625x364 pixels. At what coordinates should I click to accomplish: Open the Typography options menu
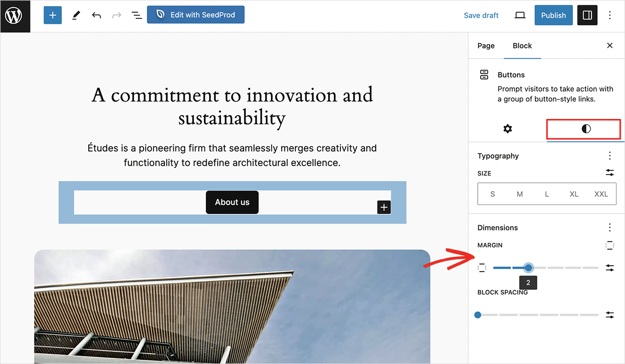609,156
